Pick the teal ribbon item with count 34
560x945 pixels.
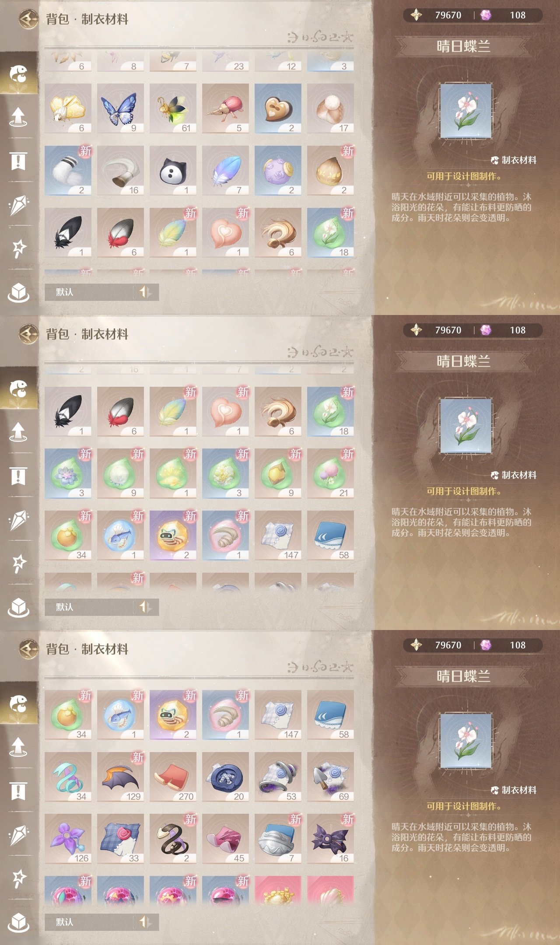coord(68,777)
